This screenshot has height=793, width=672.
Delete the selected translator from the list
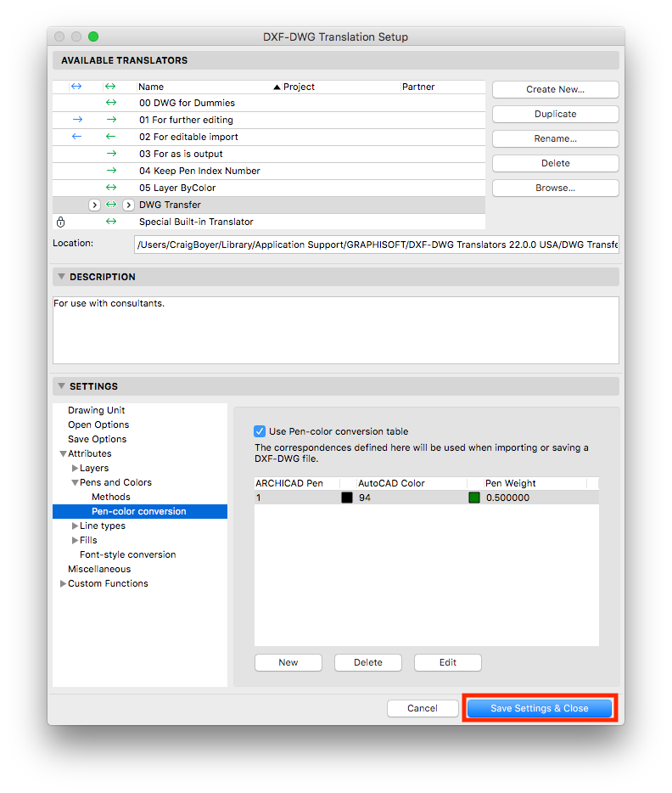555,163
